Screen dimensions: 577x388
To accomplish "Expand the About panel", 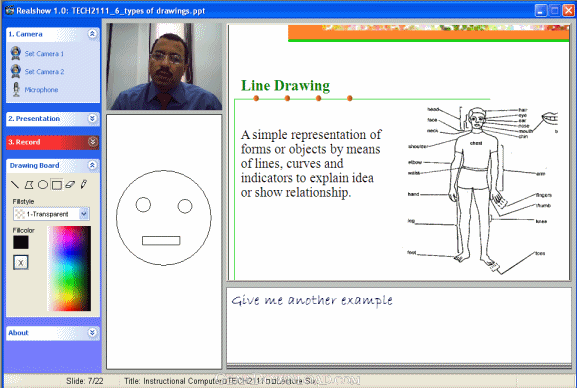I will pyautogui.click(x=92, y=333).
